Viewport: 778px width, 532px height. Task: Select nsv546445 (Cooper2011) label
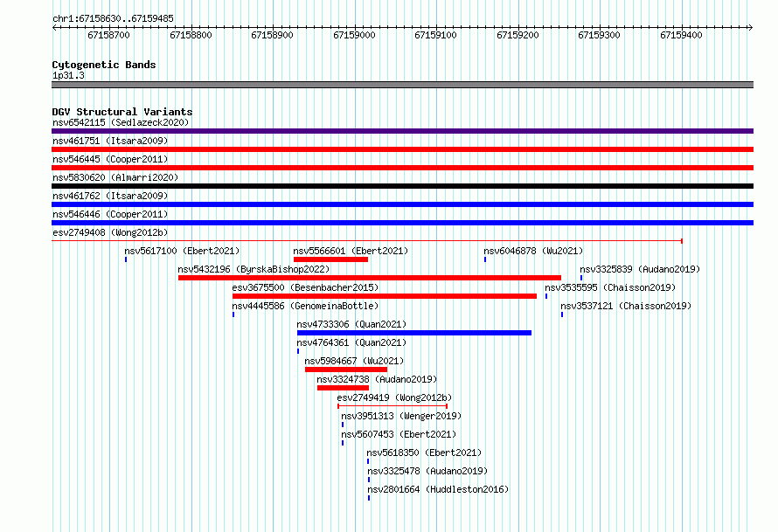pos(110,159)
